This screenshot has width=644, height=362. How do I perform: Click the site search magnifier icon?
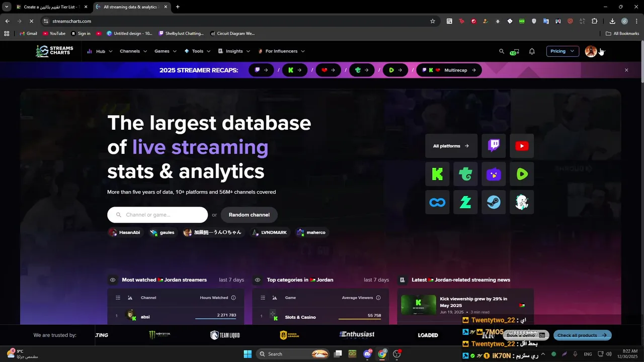pyautogui.click(x=501, y=51)
